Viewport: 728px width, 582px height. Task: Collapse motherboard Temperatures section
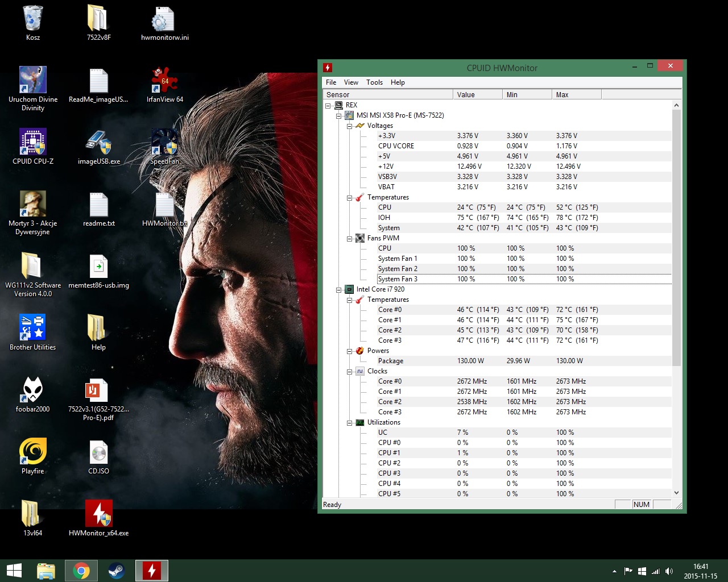point(350,197)
